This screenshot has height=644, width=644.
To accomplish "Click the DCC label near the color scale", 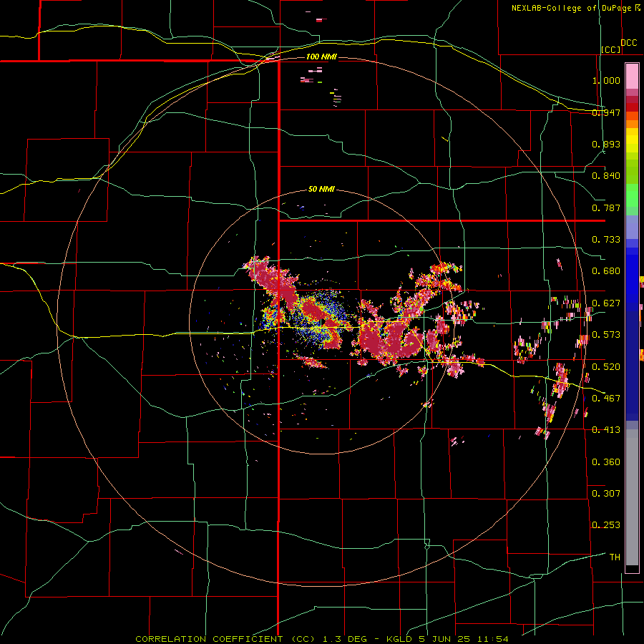I will pos(629,43).
